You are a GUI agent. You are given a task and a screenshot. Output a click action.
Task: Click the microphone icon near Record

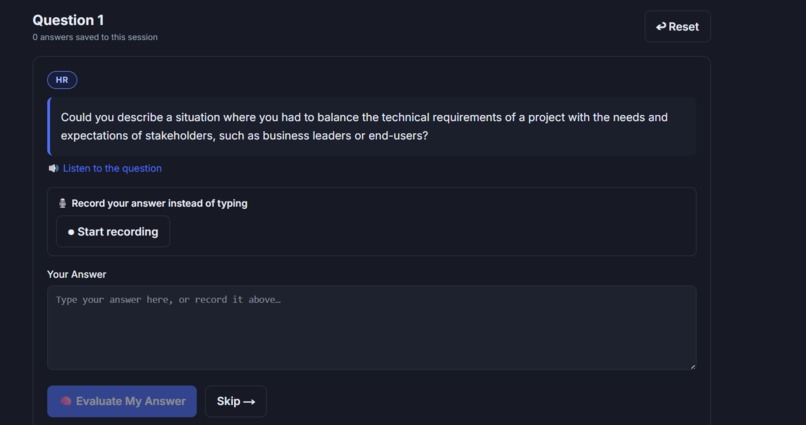(62, 204)
